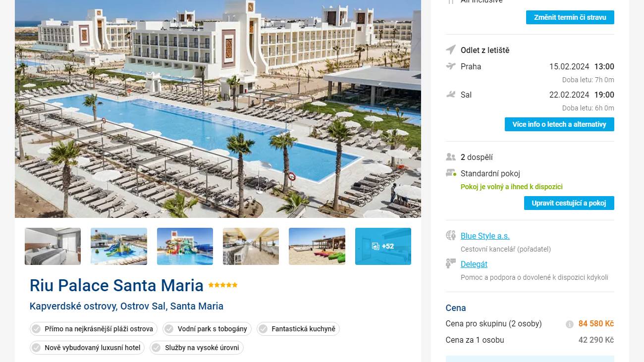Click the bed icon beside Standardní pokoj

(x=451, y=173)
